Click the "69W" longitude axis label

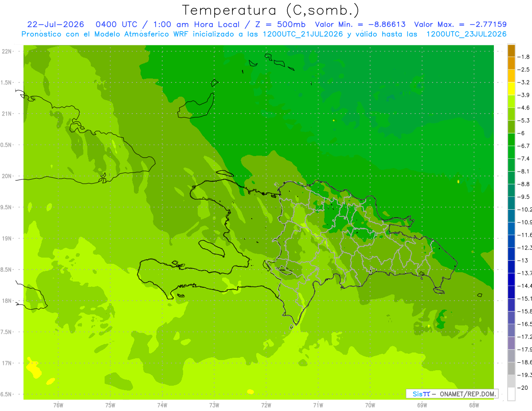[422, 405]
